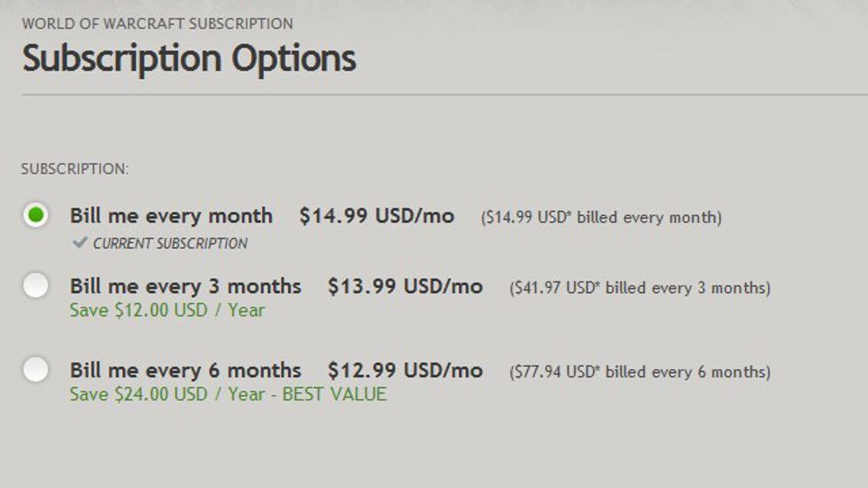
Task: Click the "World of Warcraft Subscription" breadcrumb text
Action: [x=158, y=24]
